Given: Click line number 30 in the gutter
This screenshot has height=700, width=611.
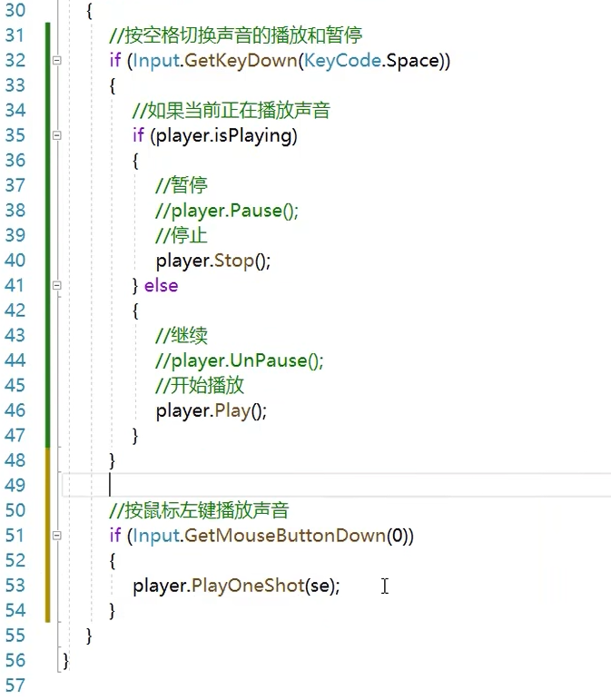Looking at the screenshot, I should pos(15,10).
